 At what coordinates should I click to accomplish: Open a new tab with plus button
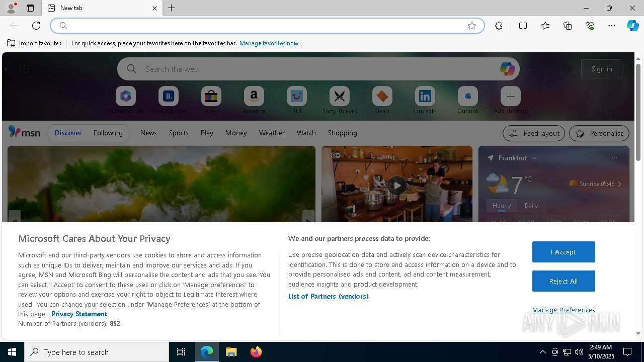coord(172,8)
